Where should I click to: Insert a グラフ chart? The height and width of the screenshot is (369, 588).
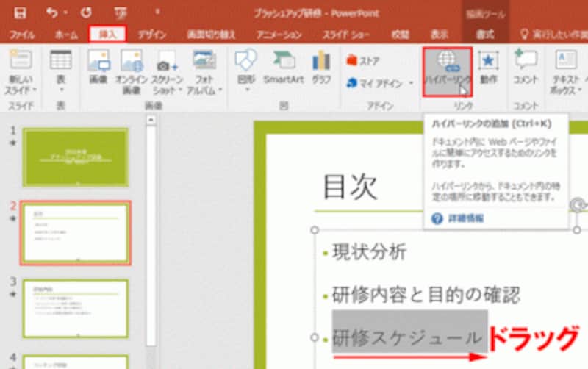click(x=321, y=67)
